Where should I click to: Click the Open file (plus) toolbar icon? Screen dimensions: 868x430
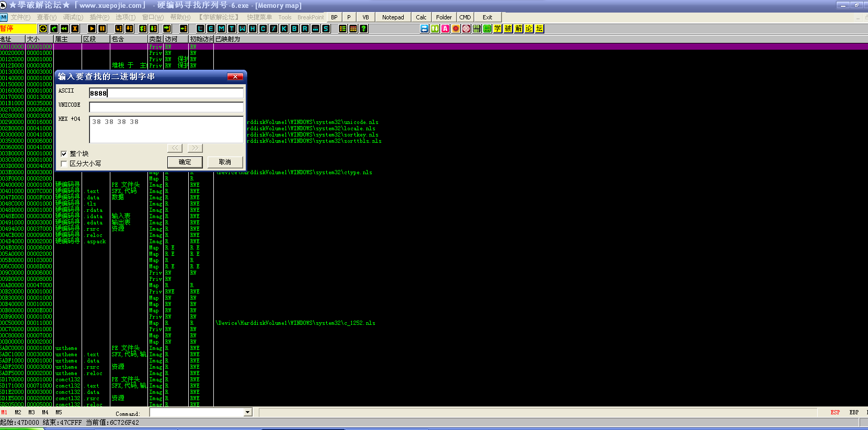point(43,29)
